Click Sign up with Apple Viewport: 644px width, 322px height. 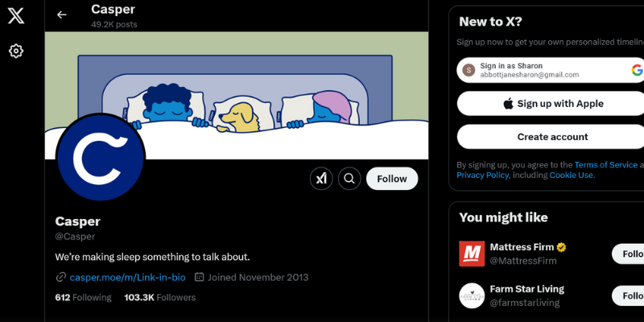(551, 104)
